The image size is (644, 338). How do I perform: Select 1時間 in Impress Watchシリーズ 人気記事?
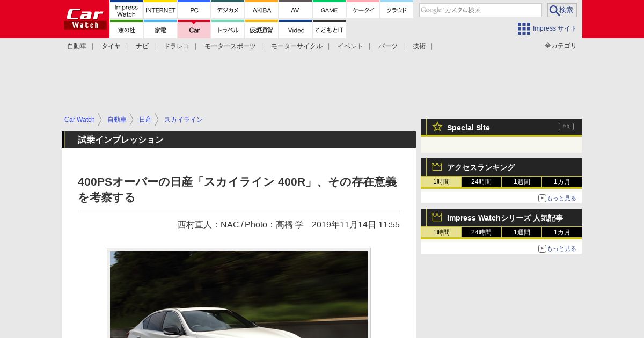tap(441, 232)
